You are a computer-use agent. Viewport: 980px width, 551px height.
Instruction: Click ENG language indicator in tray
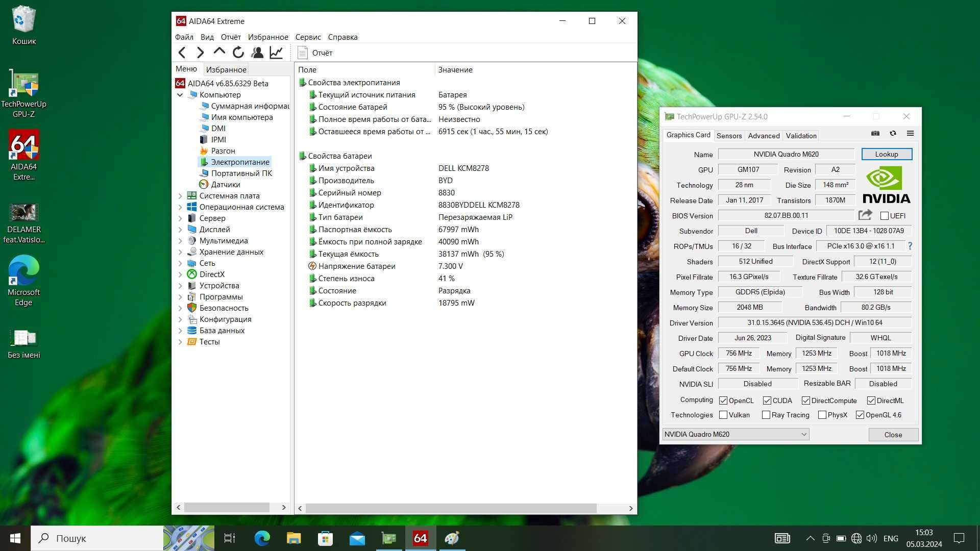click(x=891, y=538)
